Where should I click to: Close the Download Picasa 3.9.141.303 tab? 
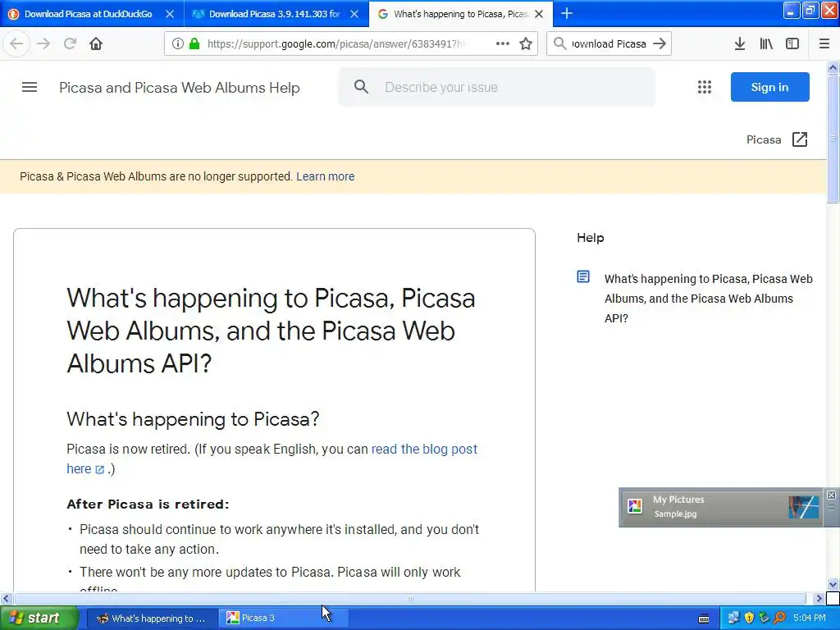(354, 14)
